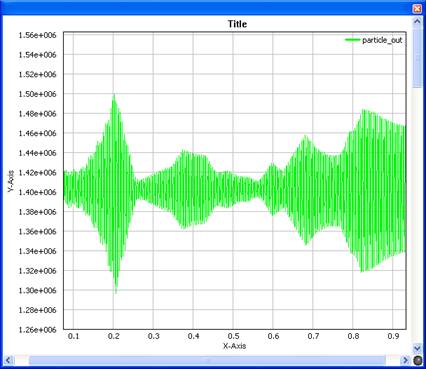The width and height of the screenshot is (426, 369).
Task: Click the 1.26e+006 Y-Axis tick label
Action: tap(38, 330)
